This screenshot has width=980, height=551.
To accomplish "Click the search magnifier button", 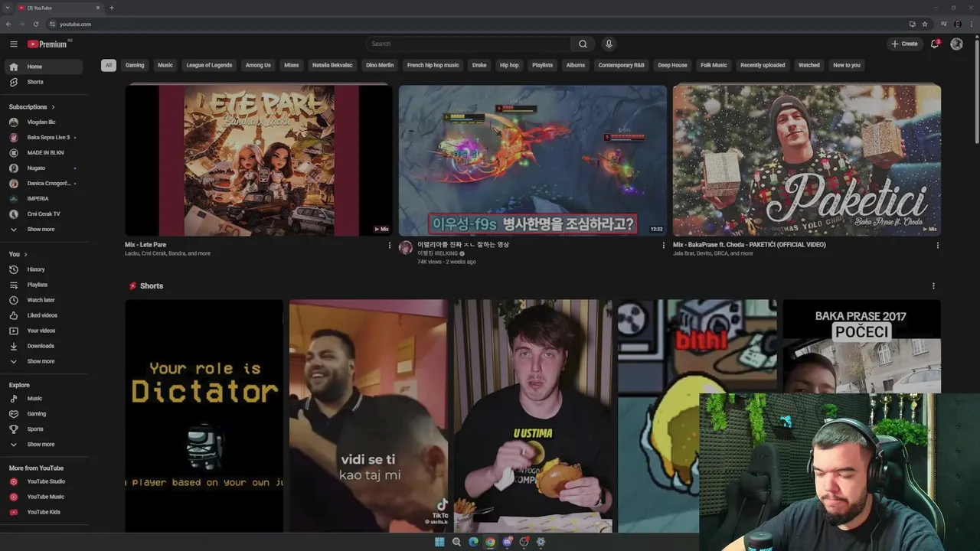I will click(x=583, y=44).
